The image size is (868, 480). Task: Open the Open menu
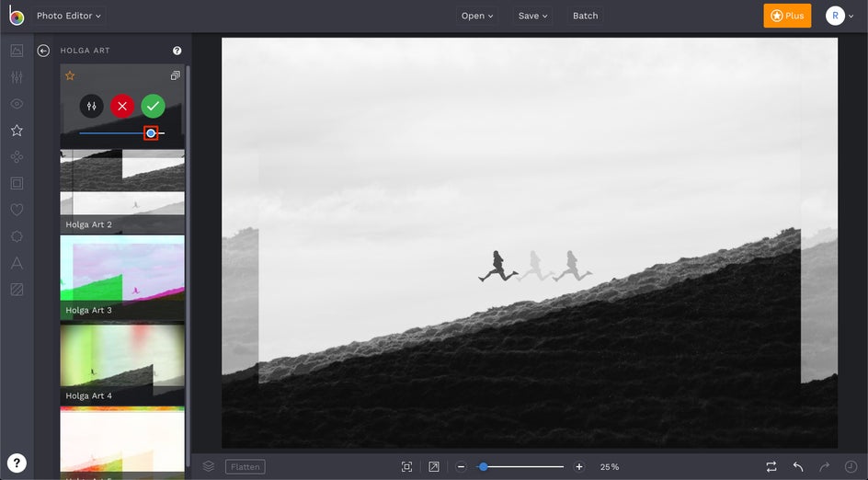tap(476, 16)
